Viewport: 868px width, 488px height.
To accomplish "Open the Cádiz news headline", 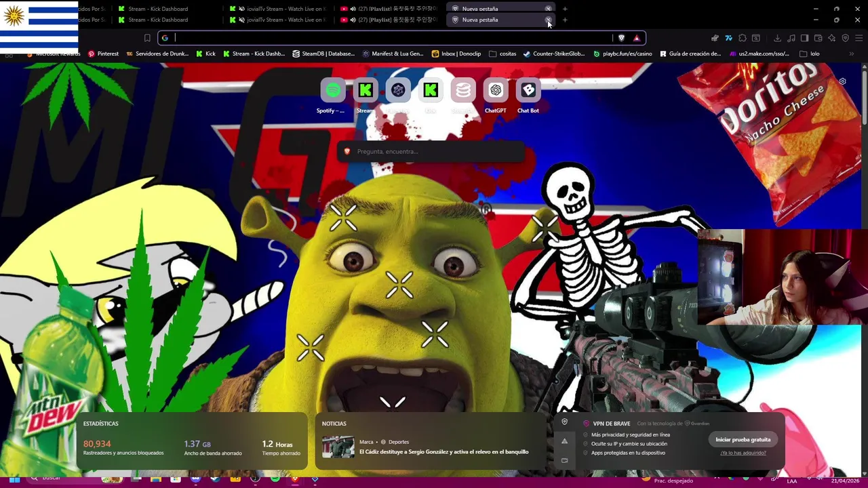I will tap(443, 452).
